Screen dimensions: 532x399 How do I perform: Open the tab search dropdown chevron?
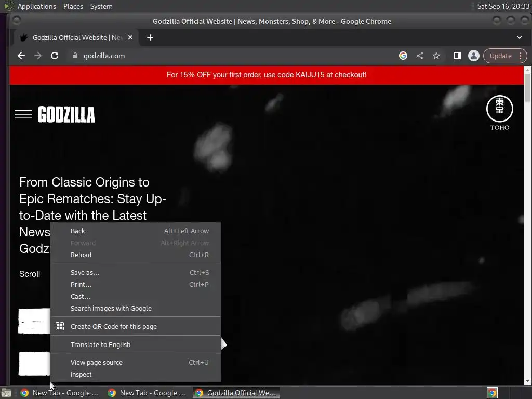click(x=520, y=37)
